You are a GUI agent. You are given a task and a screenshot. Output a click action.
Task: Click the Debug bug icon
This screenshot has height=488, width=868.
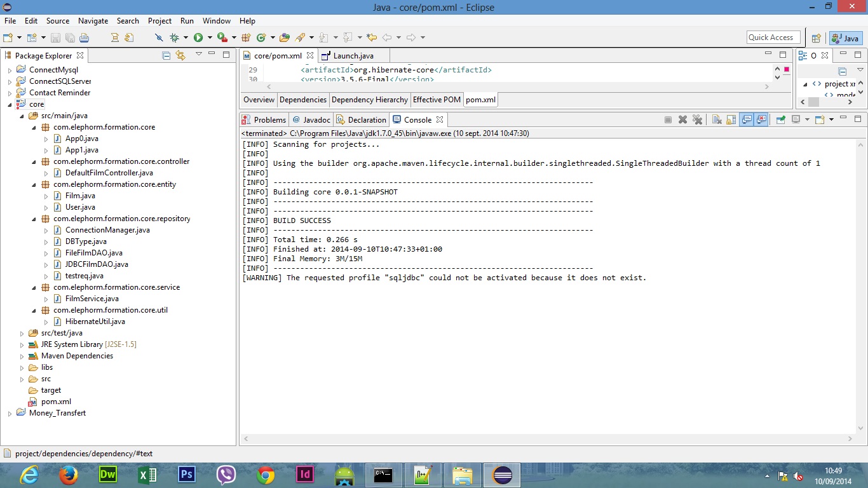174,37
